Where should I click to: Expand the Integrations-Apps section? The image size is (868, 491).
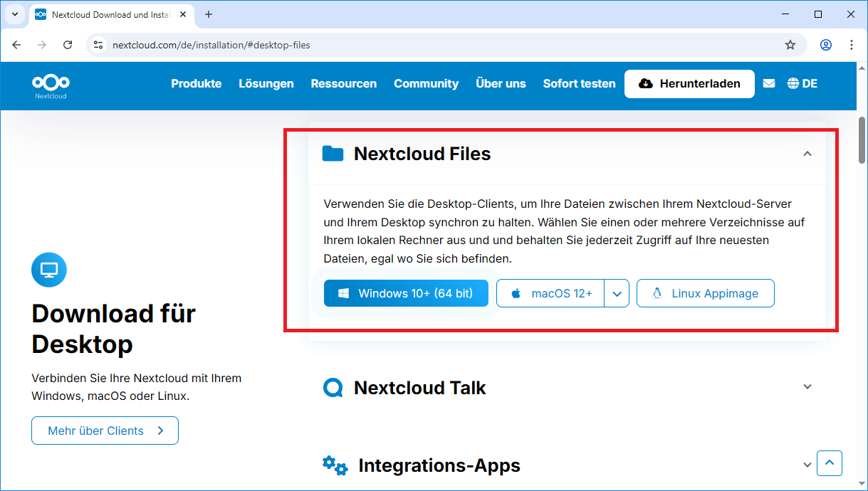point(807,465)
